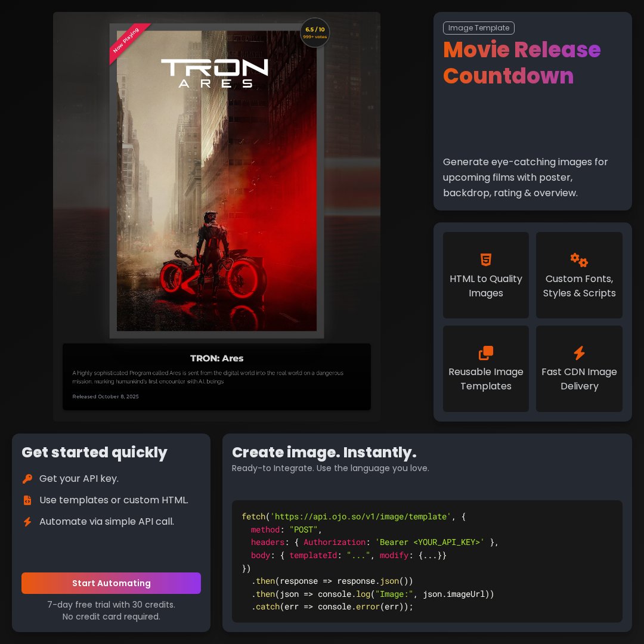The width and height of the screenshot is (644, 644).
Task: Click the code file icon beside Use templates
Action: pyautogui.click(x=27, y=500)
